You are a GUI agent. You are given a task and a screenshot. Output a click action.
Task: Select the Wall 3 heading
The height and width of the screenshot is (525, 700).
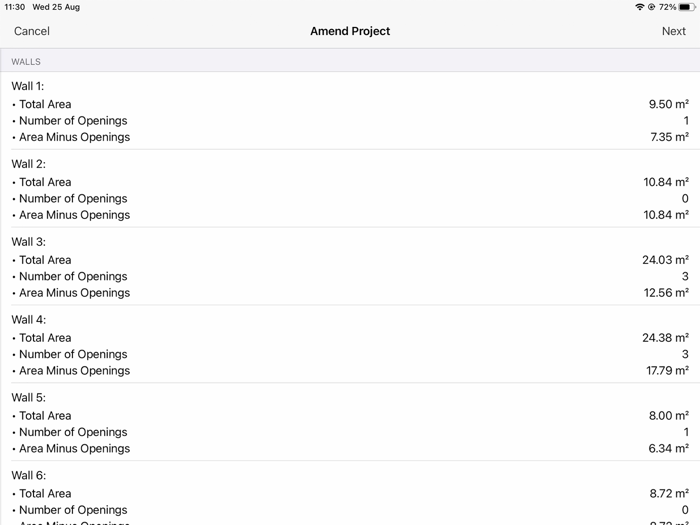29,242
